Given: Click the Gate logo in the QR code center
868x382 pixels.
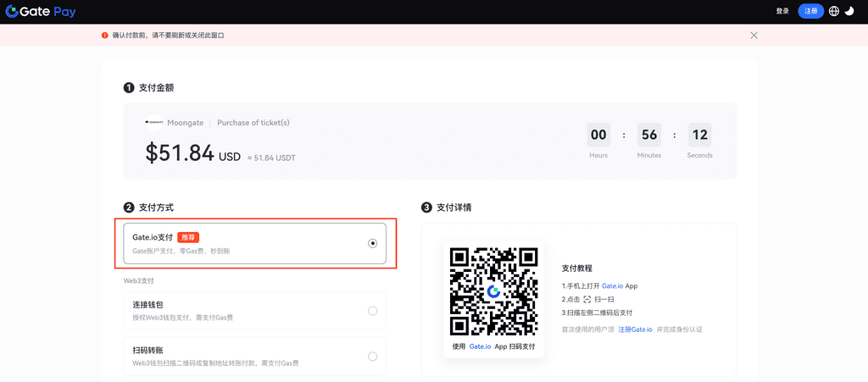Looking at the screenshot, I should (x=493, y=291).
